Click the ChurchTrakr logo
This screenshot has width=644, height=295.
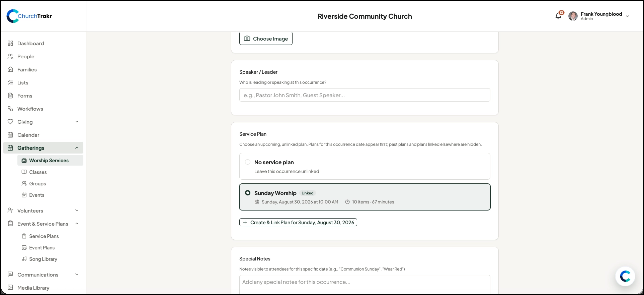tap(29, 16)
